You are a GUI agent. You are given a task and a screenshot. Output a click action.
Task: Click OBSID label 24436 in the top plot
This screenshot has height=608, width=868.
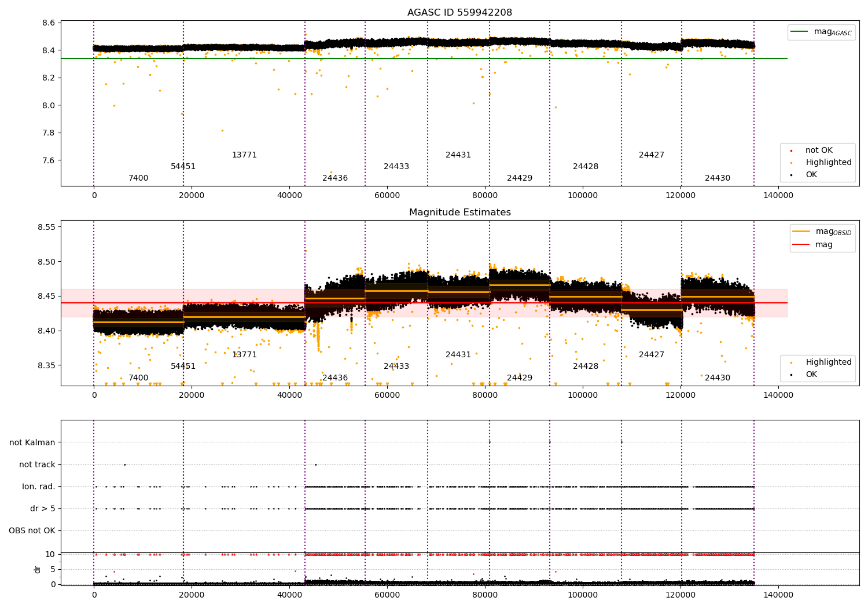coord(335,178)
